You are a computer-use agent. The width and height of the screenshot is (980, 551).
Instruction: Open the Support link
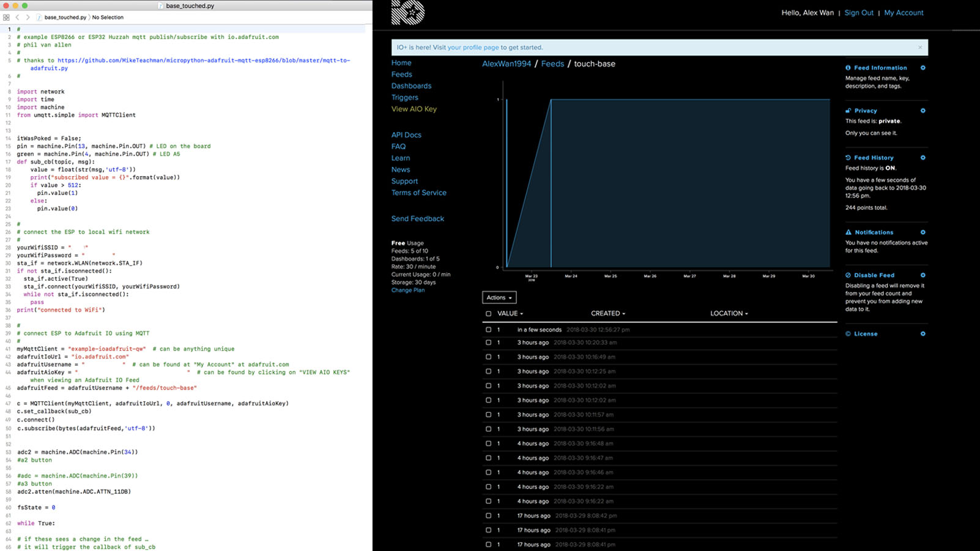[404, 182]
